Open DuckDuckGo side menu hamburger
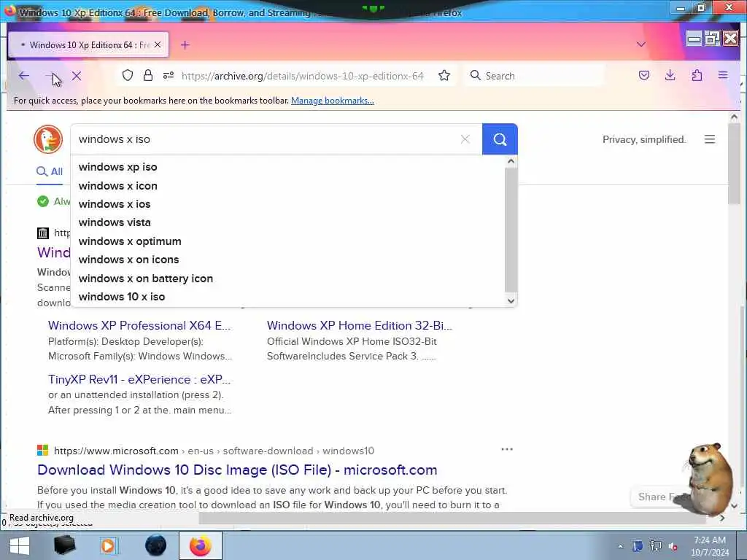 [710, 139]
